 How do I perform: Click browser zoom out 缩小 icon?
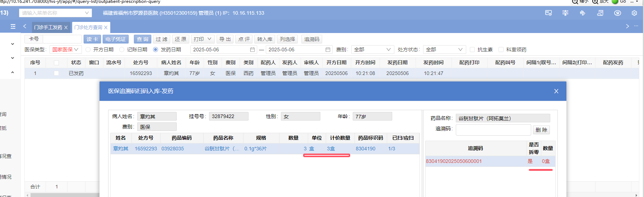pyautogui.click(x=575, y=1)
